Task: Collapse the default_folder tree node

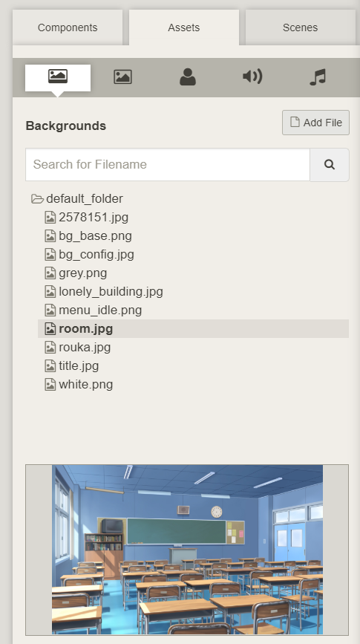Action: point(37,199)
